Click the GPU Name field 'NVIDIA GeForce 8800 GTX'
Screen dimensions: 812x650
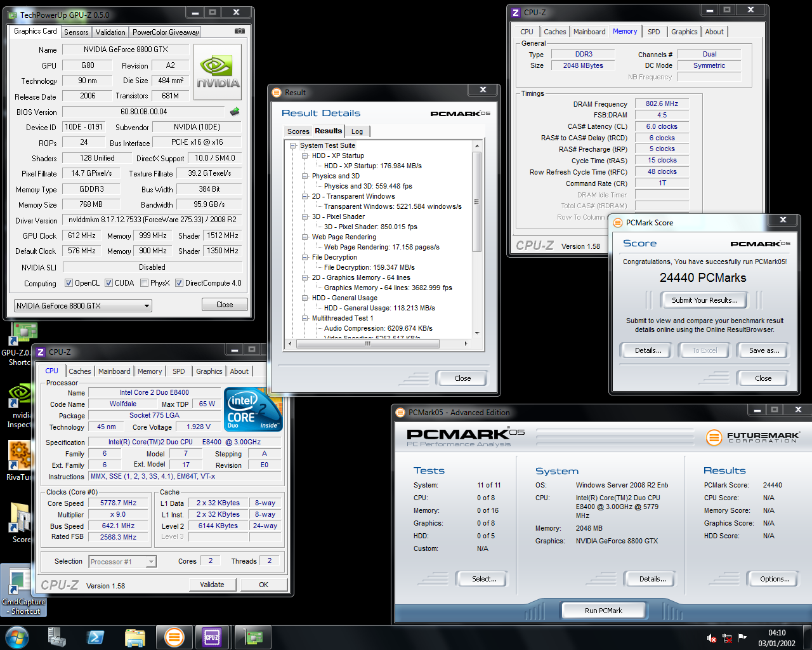click(126, 50)
